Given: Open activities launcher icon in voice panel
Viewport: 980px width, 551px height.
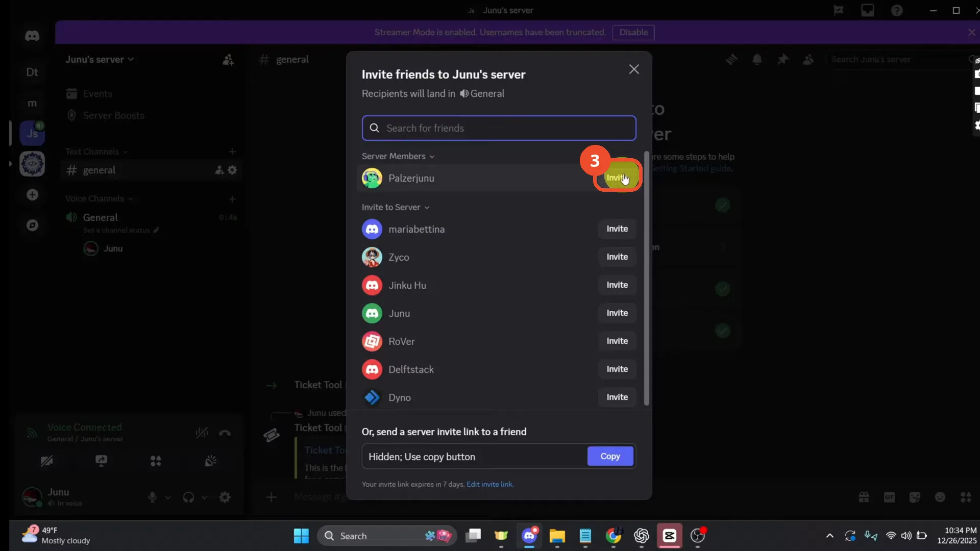Looking at the screenshot, I should pos(156,461).
